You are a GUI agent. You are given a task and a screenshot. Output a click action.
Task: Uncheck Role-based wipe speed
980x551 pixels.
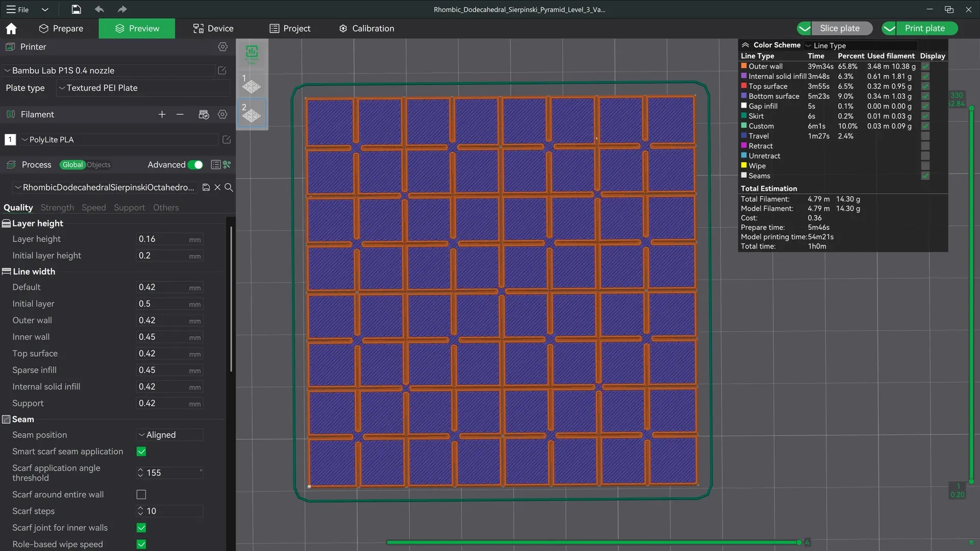coord(141,544)
